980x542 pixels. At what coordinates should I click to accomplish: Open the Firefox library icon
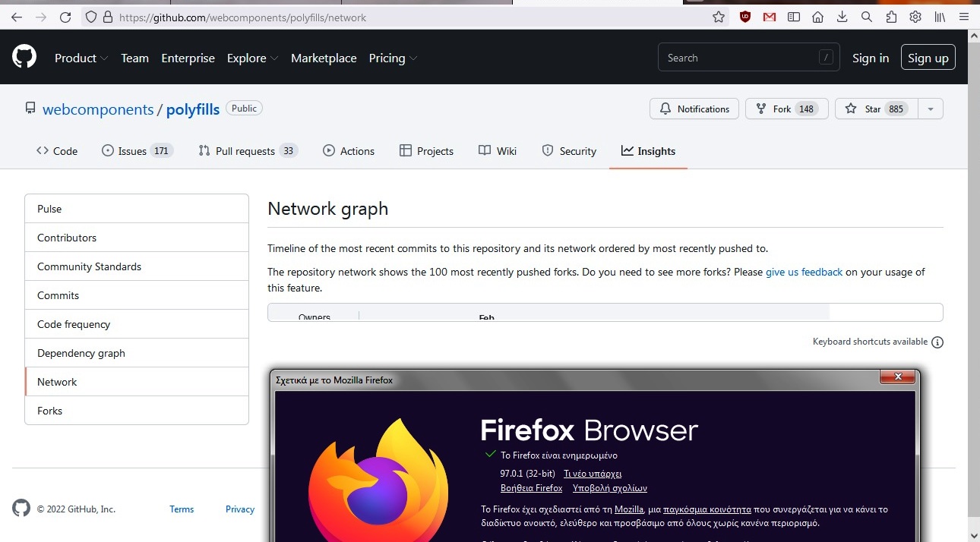point(940,17)
